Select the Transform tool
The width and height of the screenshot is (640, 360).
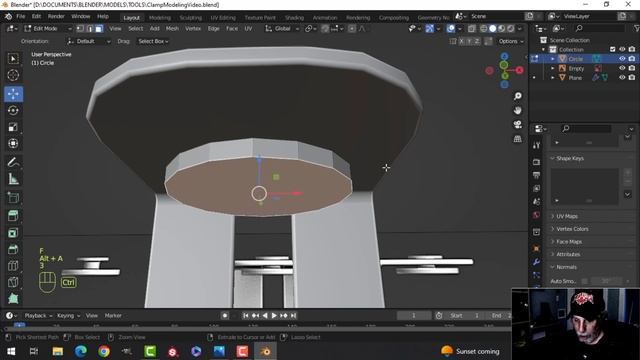13,143
